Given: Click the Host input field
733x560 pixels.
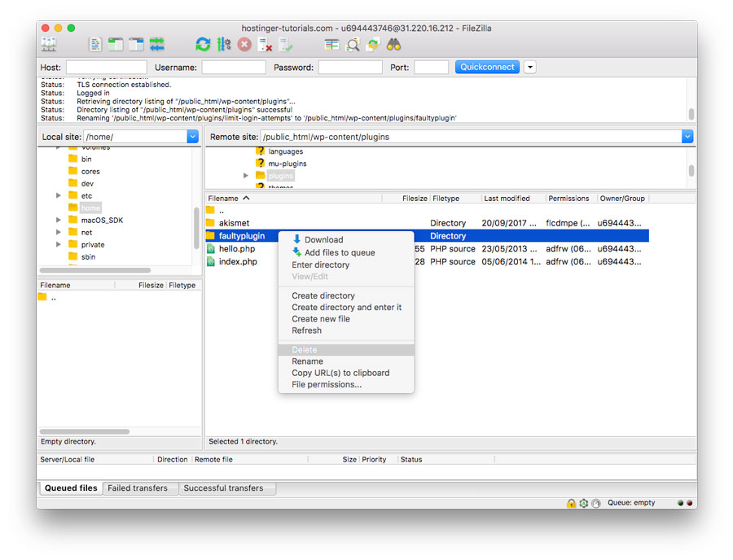Looking at the screenshot, I should (107, 68).
